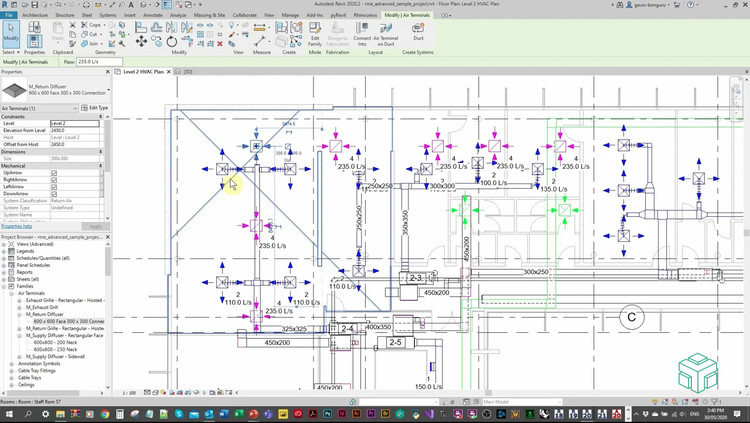This screenshot has width=750, height=423.
Task: Open the Systems ribbon tab
Action: click(x=108, y=15)
